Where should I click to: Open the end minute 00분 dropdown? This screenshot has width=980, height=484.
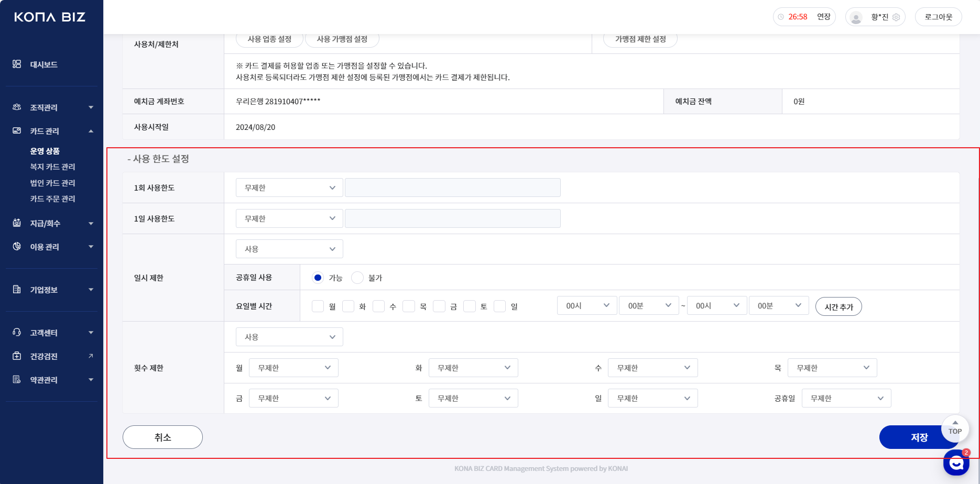[x=779, y=305]
